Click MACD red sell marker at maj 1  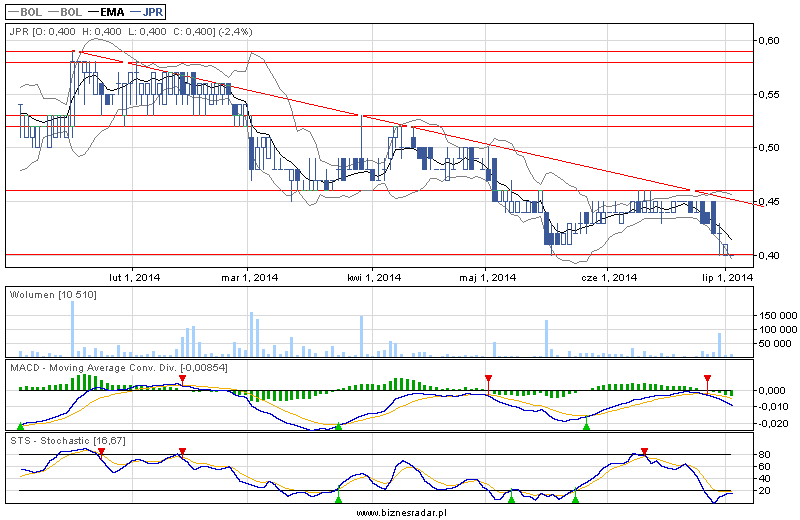coord(488,379)
